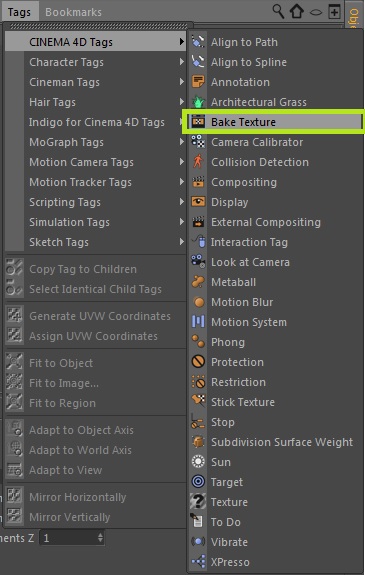365x575 pixels.
Task: Select the Camera Calibrator icon
Action: click(198, 142)
